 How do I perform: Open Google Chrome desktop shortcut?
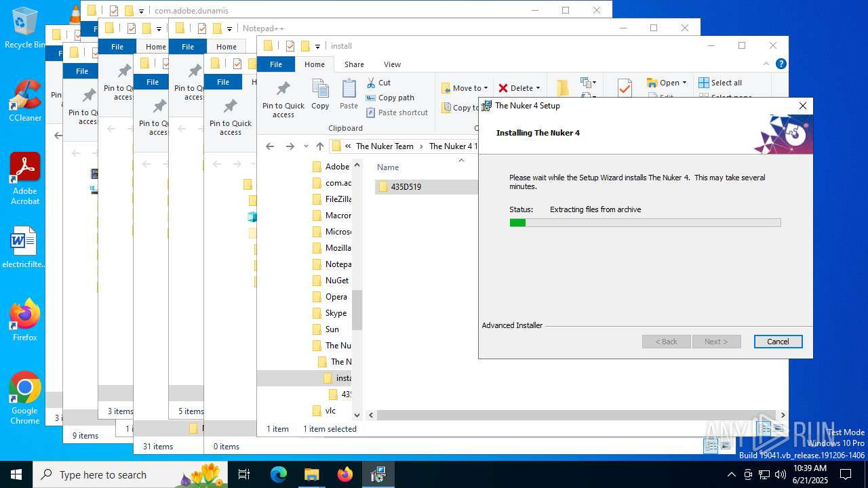point(25,398)
